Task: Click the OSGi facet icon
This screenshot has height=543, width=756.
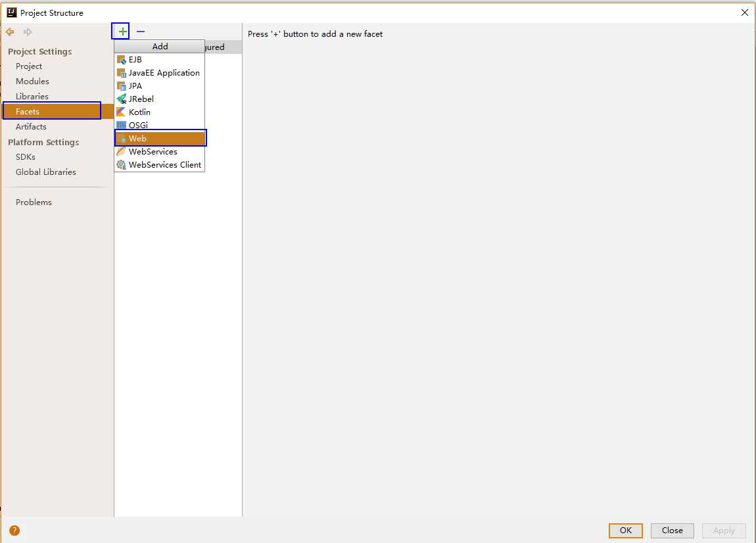Action: coord(121,125)
